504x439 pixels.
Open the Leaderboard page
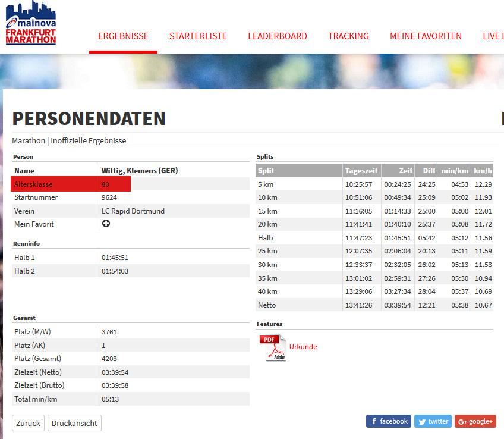(278, 36)
